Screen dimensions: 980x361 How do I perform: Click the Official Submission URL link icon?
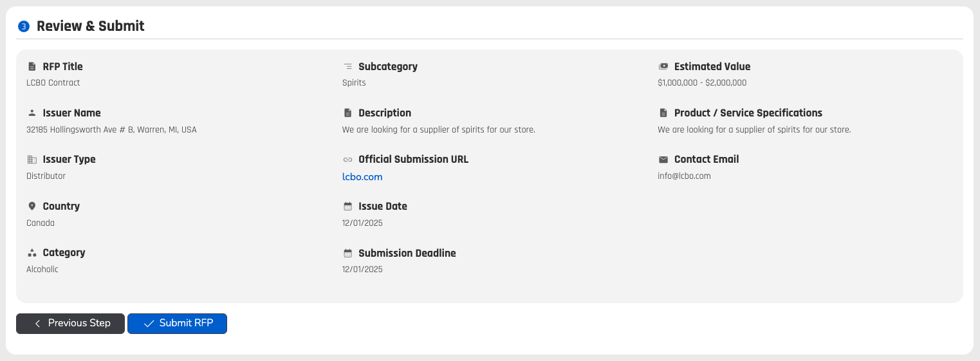tap(348, 160)
